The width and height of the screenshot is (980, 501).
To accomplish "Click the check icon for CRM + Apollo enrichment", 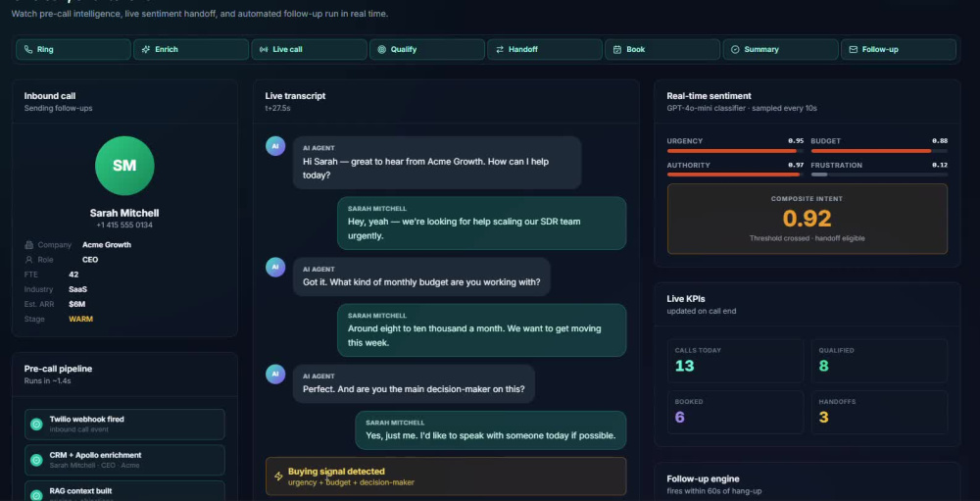I will 36,460.
